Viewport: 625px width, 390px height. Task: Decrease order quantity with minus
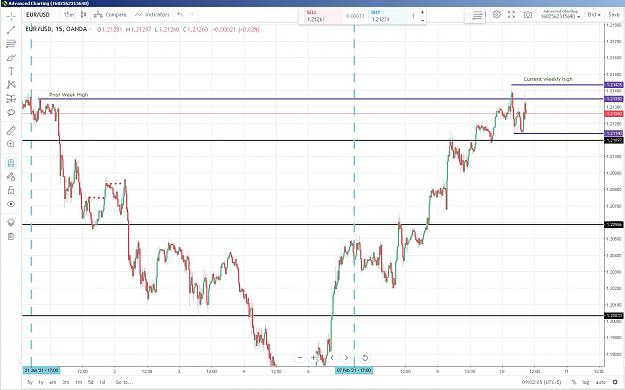(x=422, y=20)
